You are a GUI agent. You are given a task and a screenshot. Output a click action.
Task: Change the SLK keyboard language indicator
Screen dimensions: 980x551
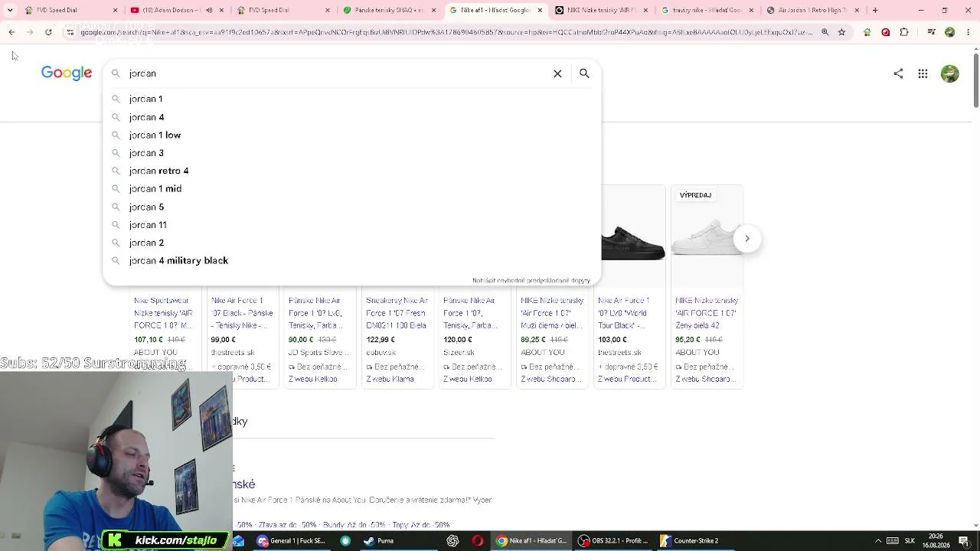pyautogui.click(x=910, y=541)
